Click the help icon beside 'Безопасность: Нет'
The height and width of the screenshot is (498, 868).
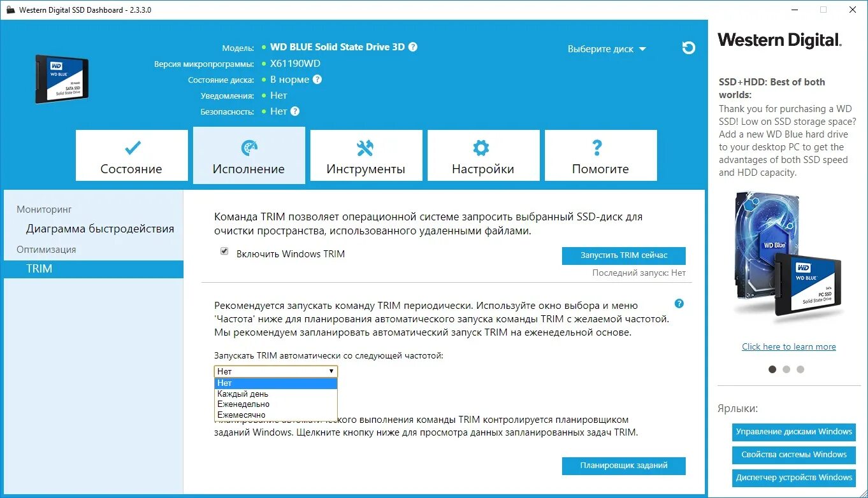click(x=295, y=111)
